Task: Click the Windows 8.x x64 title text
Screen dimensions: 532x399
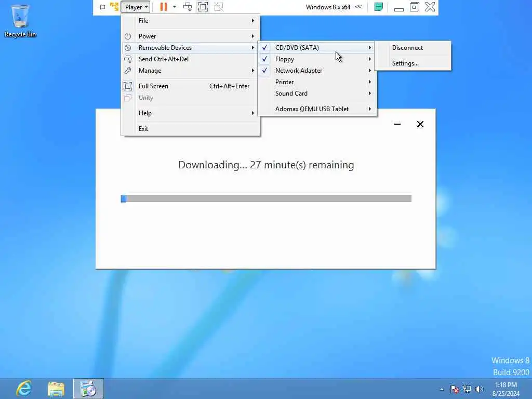Action: click(x=328, y=7)
